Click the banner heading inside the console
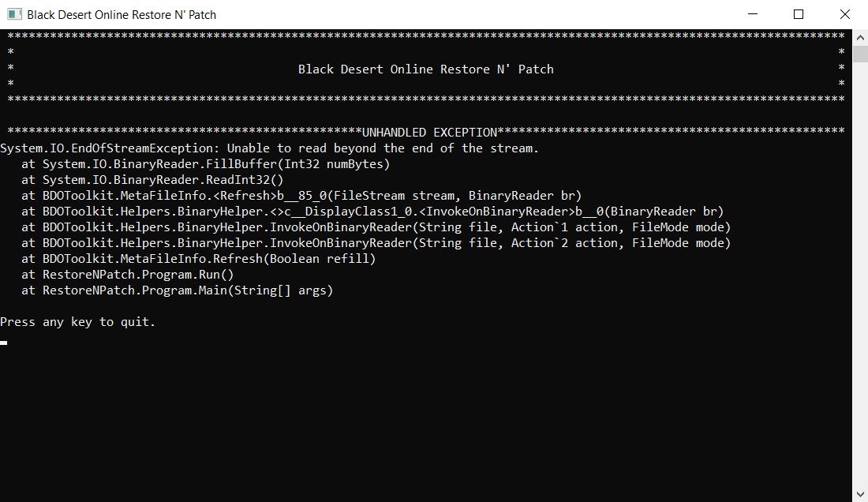This screenshot has height=502, width=868. coord(425,69)
